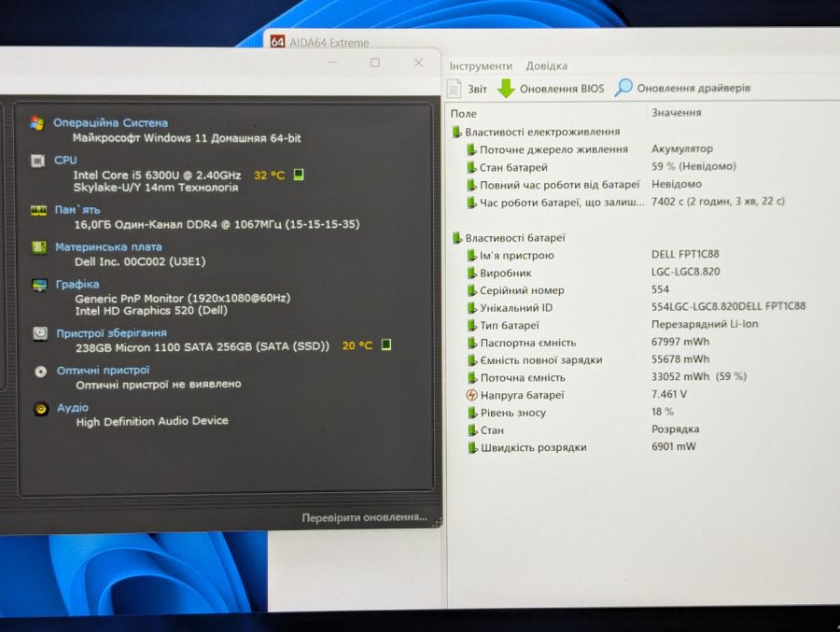Open the Операційна Система link
This screenshot has height=632, width=840.
tap(110, 122)
